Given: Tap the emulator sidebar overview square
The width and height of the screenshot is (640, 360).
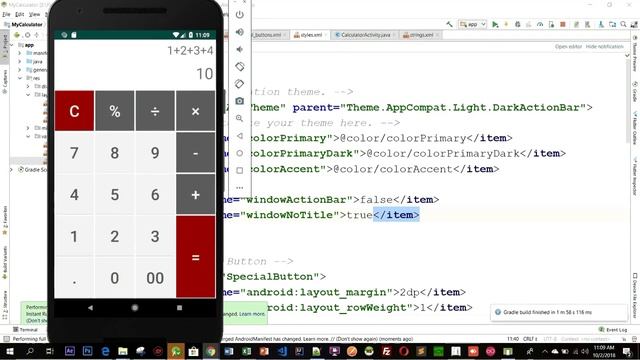Looking at the screenshot, I should (x=240, y=171).
